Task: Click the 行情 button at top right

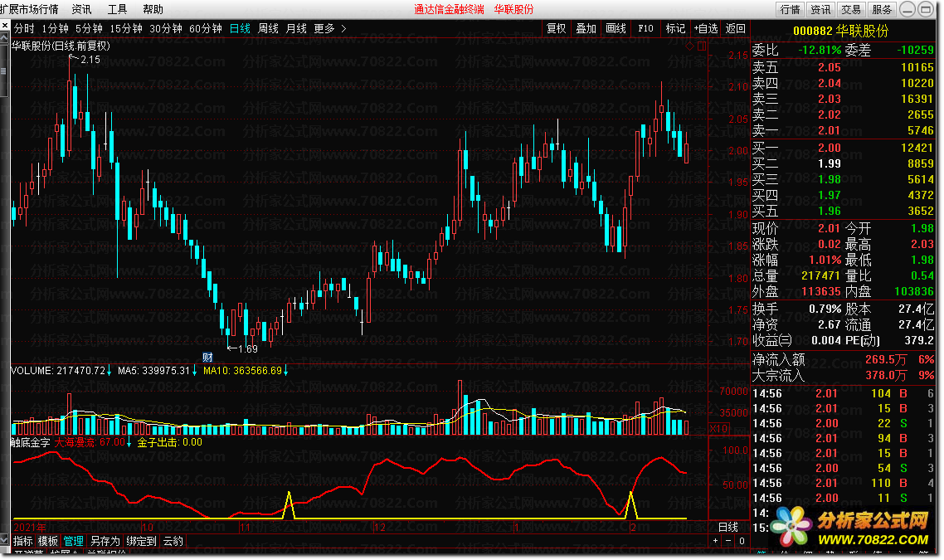Action: [x=790, y=9]
